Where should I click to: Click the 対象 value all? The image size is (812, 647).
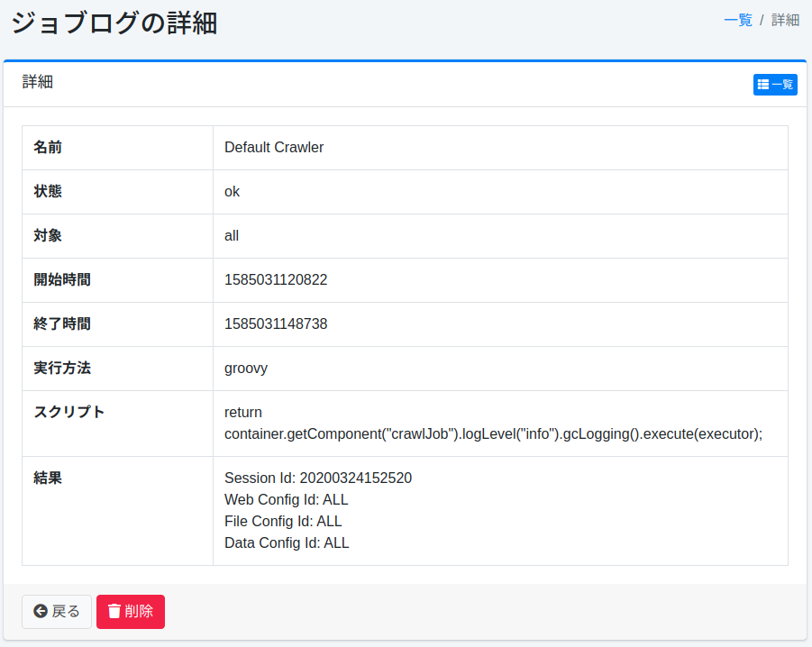(232, 235)
